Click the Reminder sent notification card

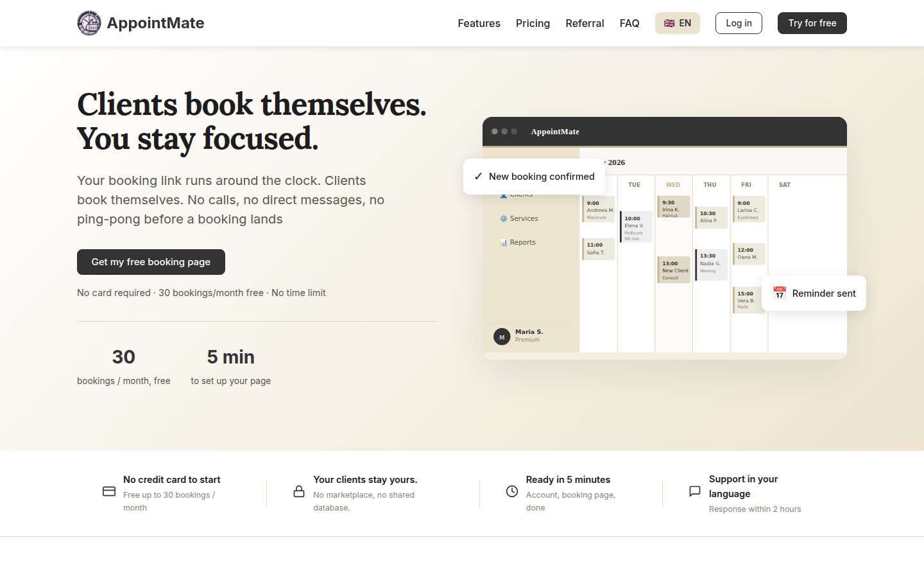click(814, 293)
